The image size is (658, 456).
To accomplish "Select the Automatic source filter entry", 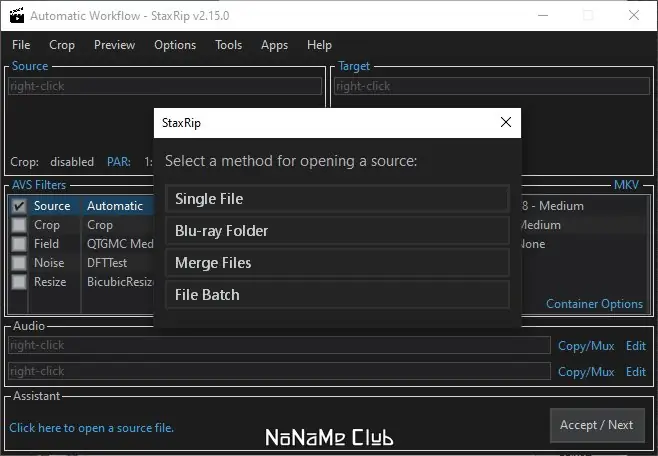I will 115,206.
